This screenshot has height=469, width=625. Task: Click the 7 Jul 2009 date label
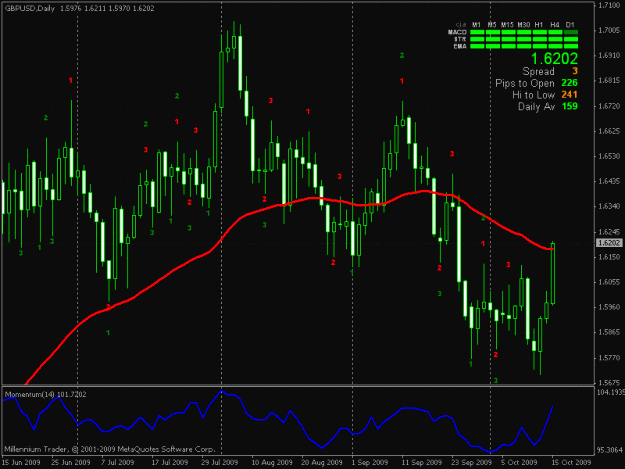118,462
